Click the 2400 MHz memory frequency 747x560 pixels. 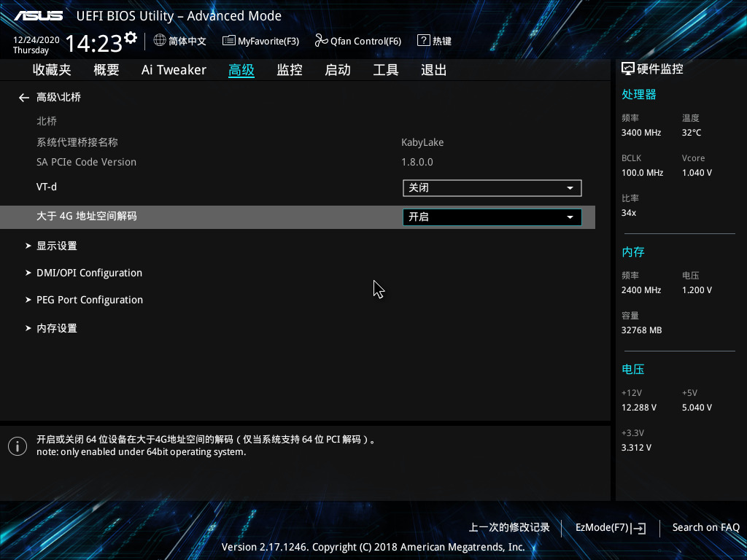pos(641,290)
